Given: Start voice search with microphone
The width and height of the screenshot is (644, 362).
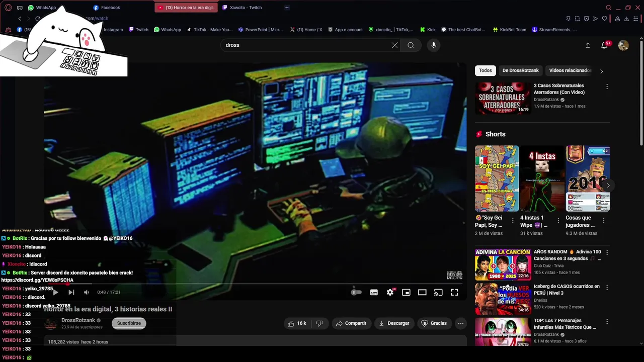Looking at the screenshot, I should [x=434, y=45].
